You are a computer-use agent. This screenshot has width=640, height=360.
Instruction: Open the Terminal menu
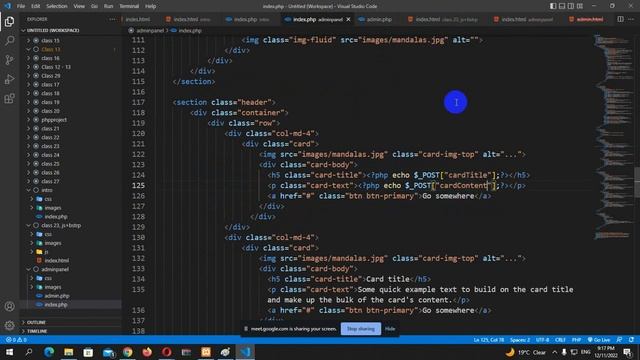coord(129,6)
